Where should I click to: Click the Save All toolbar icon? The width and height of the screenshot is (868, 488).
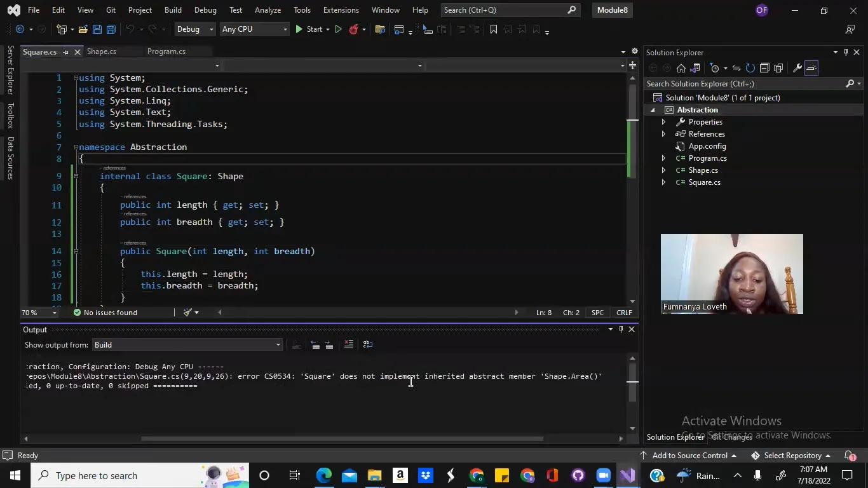coord(111,29)
